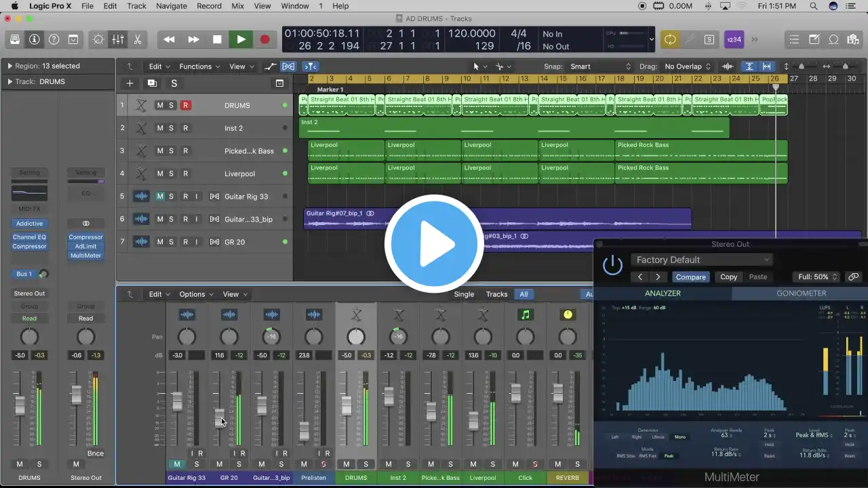The width and height of the screenshot is (868, 488).
Task: Open the Factory Default preset dropdown
Action: [x=701, y=260]
